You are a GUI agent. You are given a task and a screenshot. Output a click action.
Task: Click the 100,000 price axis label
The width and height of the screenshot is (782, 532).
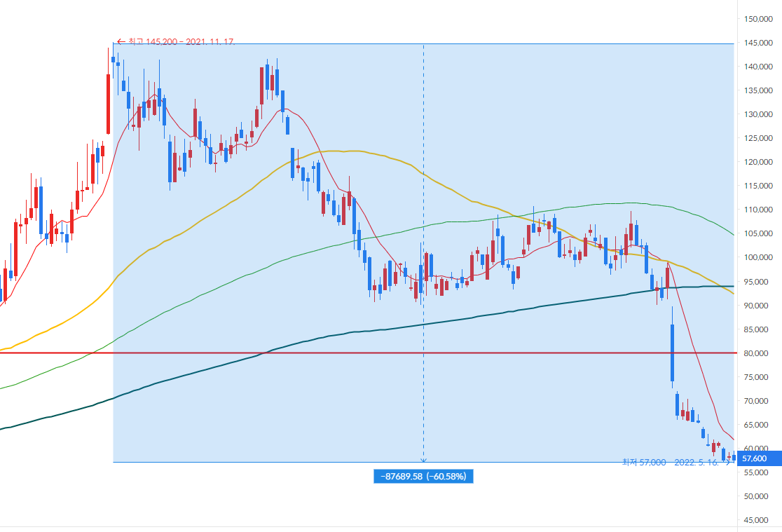(758, 257)
